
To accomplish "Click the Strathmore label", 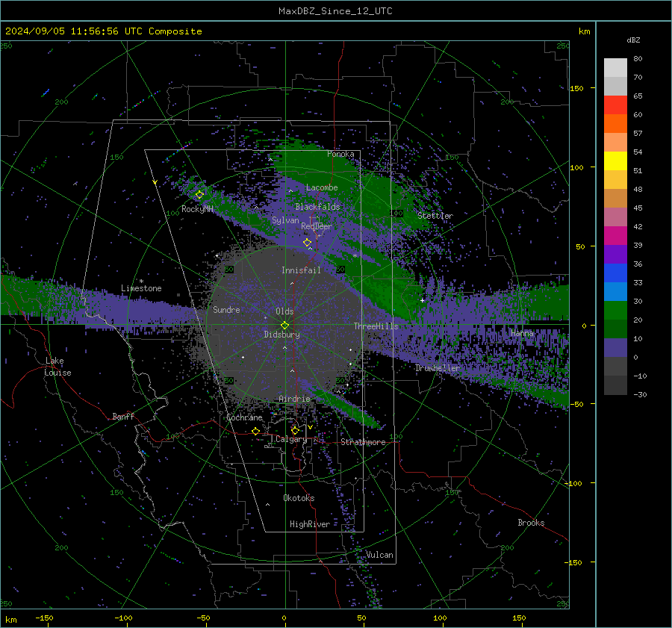I will [363, 442].
